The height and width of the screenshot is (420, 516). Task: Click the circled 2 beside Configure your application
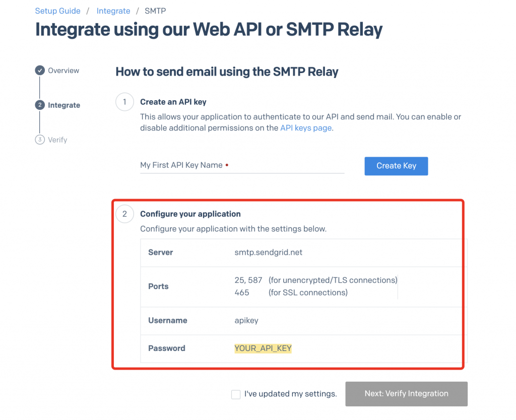[124, 214]
